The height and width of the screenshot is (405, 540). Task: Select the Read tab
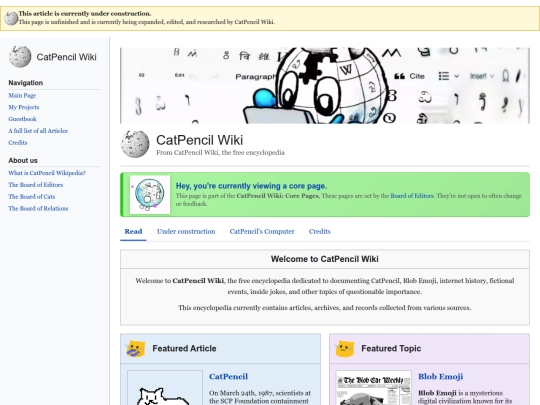[133, 231]
